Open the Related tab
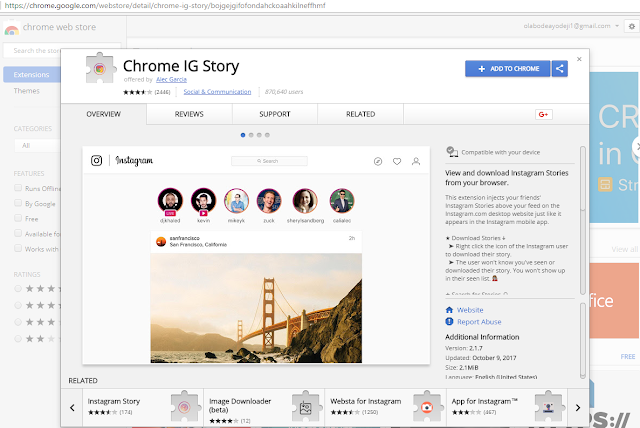 (360, 114)
